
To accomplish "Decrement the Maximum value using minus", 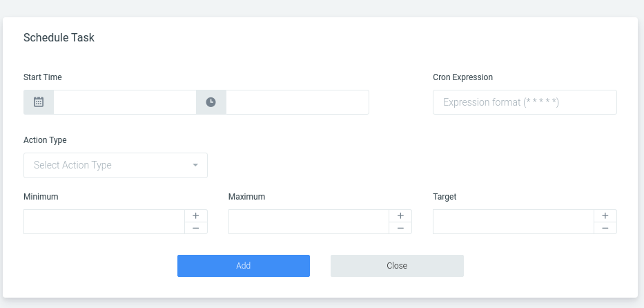I will click(x=400, y=228).
